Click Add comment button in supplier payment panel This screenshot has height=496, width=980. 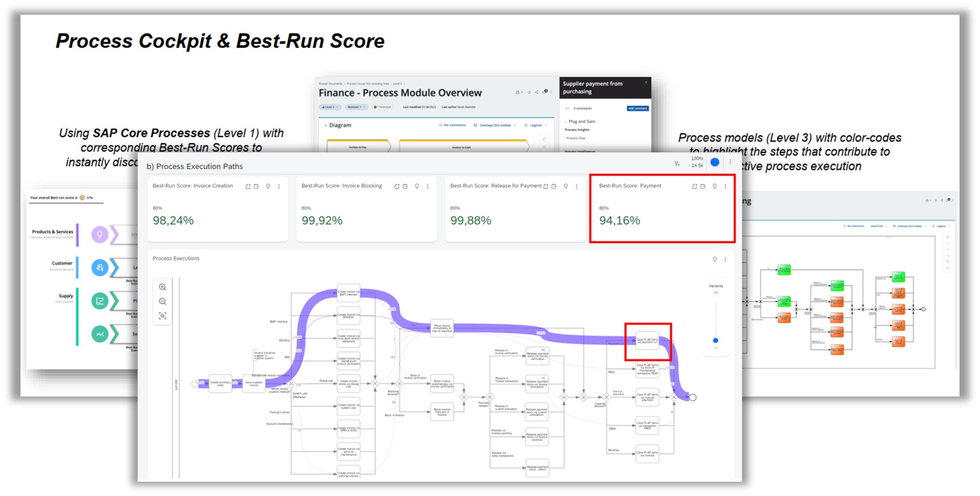click(x=638, y=109)
